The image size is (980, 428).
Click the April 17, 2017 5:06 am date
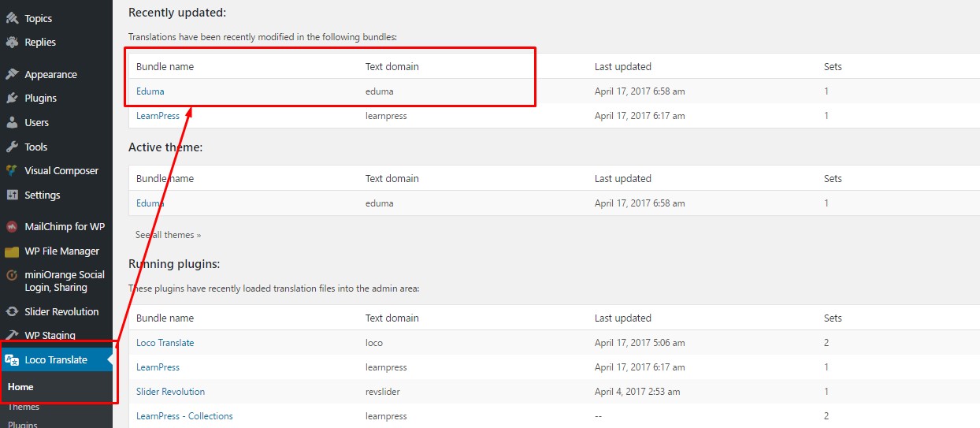[x=640, y=343]
